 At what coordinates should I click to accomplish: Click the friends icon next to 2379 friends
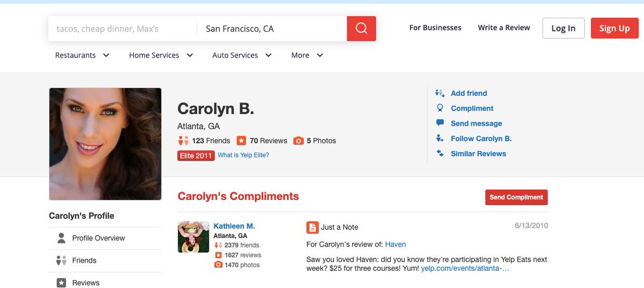(218, 246)
